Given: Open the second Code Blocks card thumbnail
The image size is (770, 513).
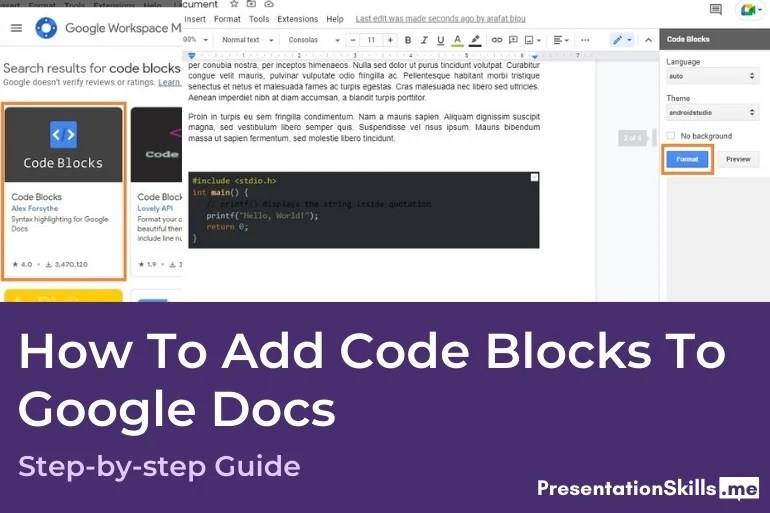Looking at the screenshot, I should [x=157, y=145].
